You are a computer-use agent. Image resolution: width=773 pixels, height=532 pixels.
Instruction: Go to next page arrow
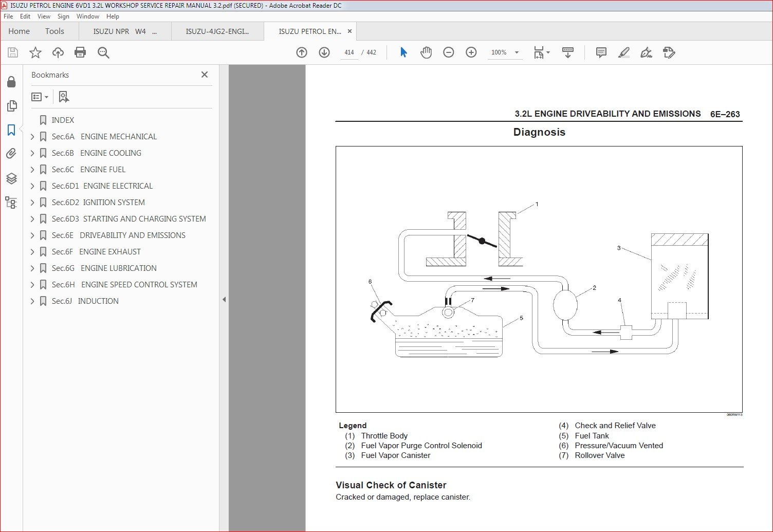(x=324, y=52)
